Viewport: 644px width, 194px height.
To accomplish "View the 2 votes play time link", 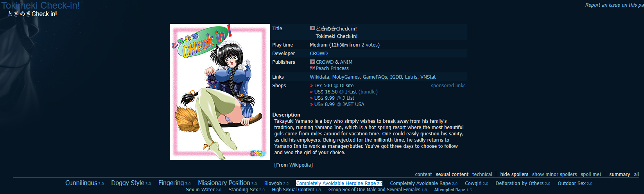I will tap(370, 45).
